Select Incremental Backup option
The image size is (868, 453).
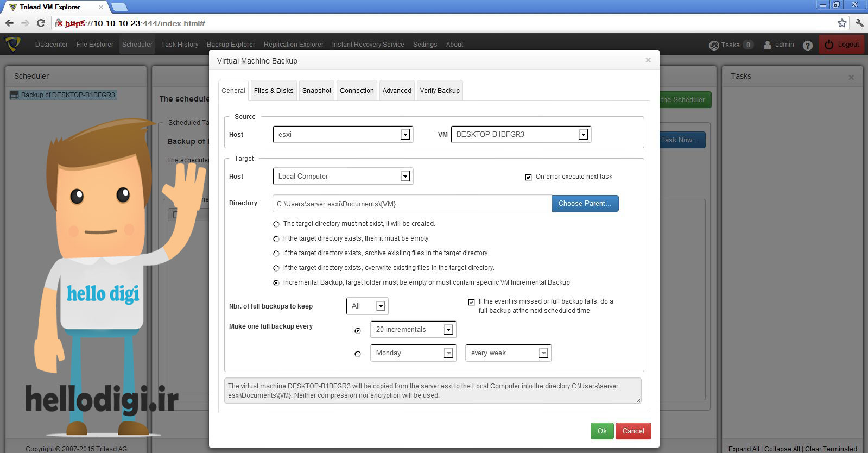(x=276, y=282)
